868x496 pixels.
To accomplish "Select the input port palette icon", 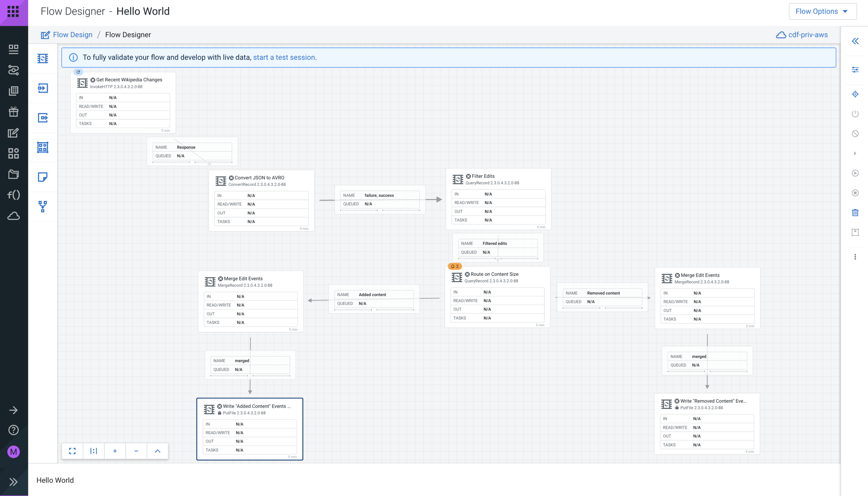I will (43, 88).
